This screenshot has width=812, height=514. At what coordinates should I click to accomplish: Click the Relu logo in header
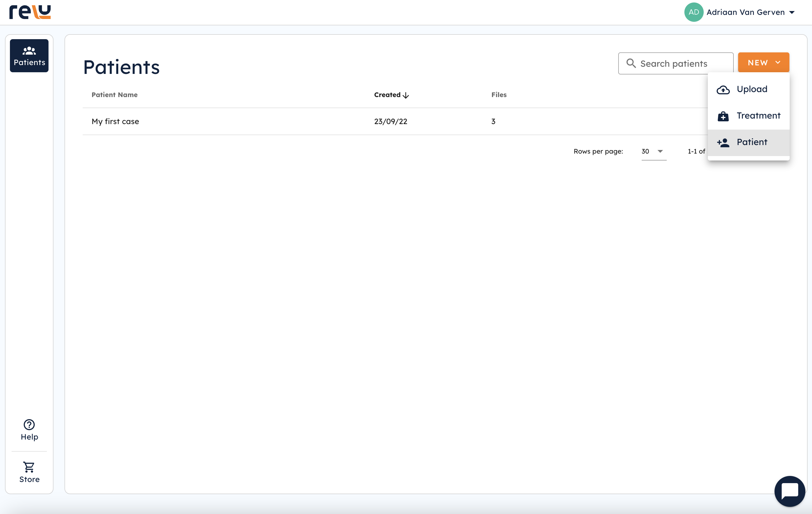[x=30, y=12]
